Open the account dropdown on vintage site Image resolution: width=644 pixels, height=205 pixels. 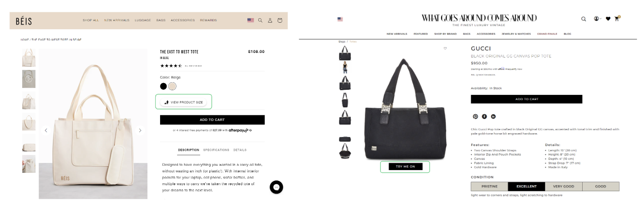[597, 19]
